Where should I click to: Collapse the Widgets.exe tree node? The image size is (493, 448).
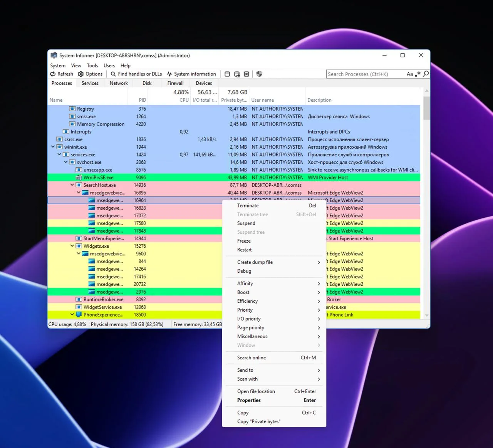[72, 246]
